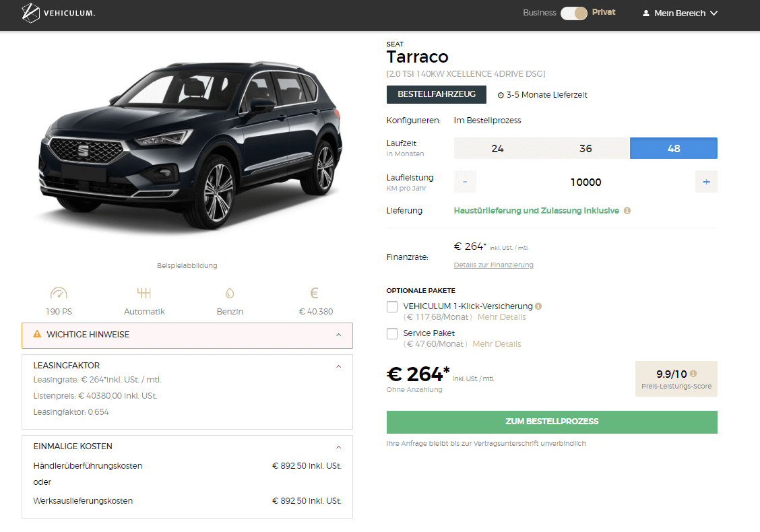
Task: Click the info icon beside 1-Klick-Versicherung
Action: point(538,306)
